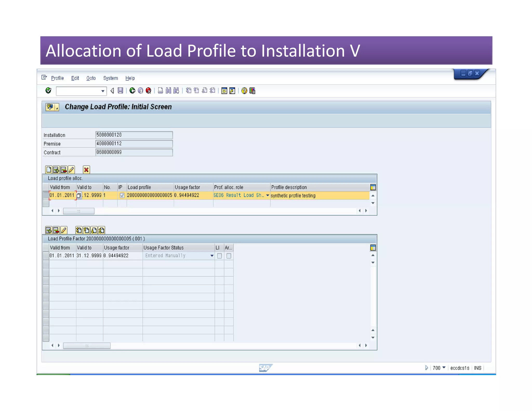This screenshot has height=411, width=532.
Task: Open table settings icon for Load profile alloc.
Action: (x=373, y=187)
